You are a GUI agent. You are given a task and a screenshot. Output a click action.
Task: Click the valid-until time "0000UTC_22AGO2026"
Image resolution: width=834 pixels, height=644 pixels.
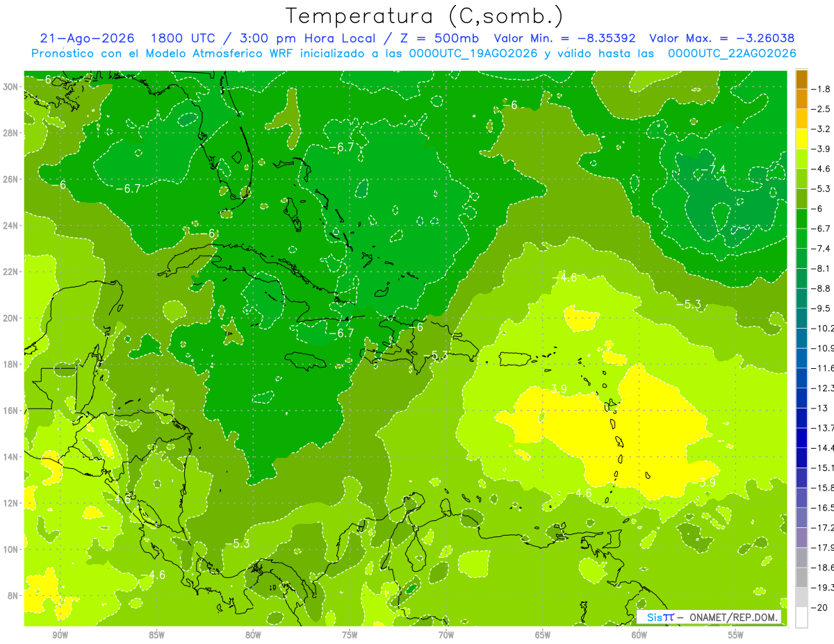coord(732,53)
